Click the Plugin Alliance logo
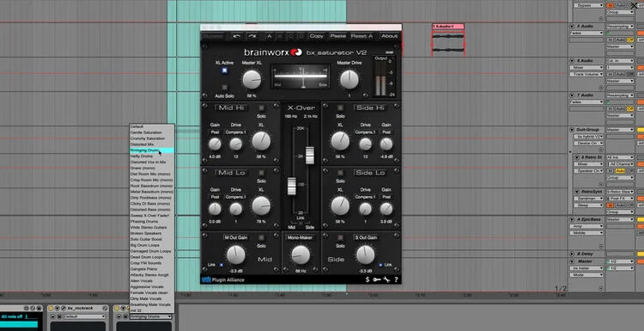 (x=223, y=280)
